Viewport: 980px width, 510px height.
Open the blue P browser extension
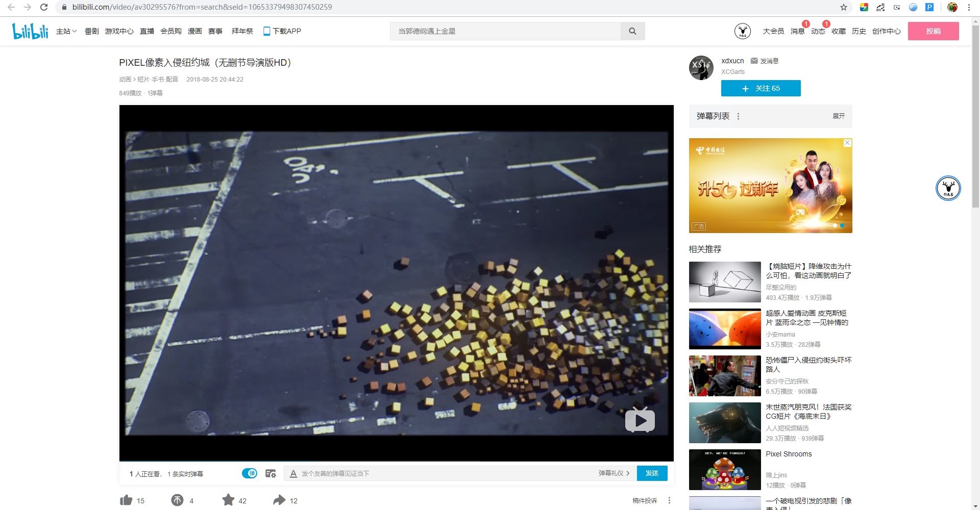coord(929,7)
